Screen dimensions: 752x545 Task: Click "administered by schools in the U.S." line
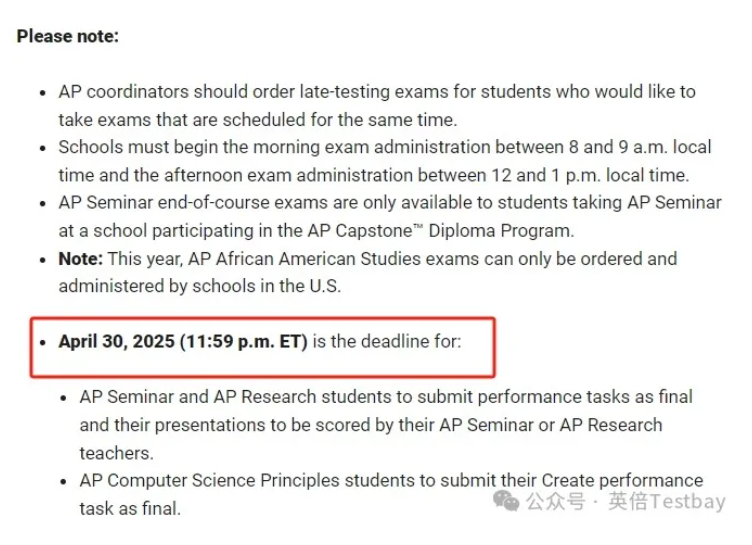(200, 286)
